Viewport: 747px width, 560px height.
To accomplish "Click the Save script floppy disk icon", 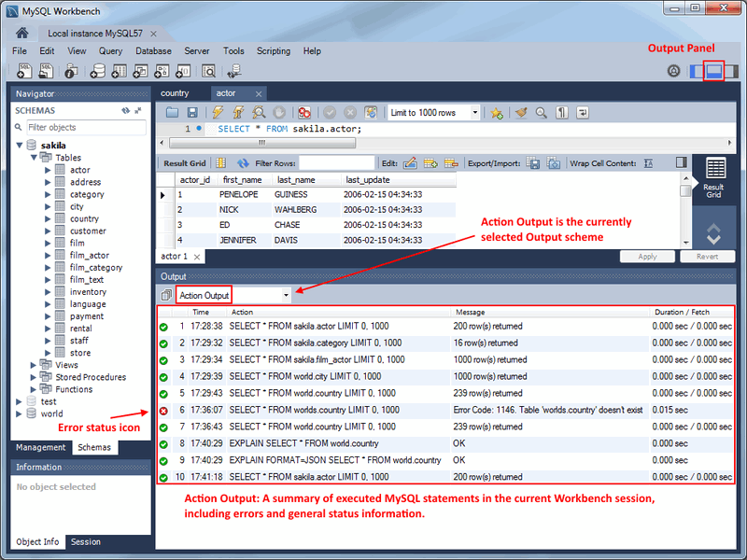I will click(193, 113).
